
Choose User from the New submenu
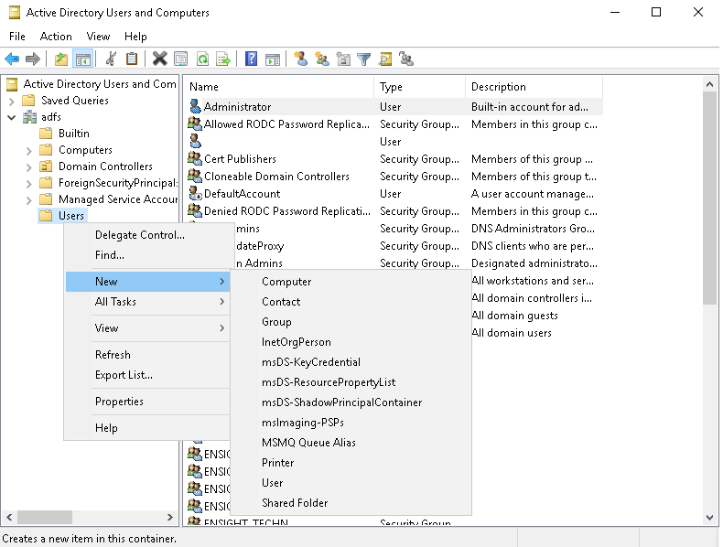272,483
